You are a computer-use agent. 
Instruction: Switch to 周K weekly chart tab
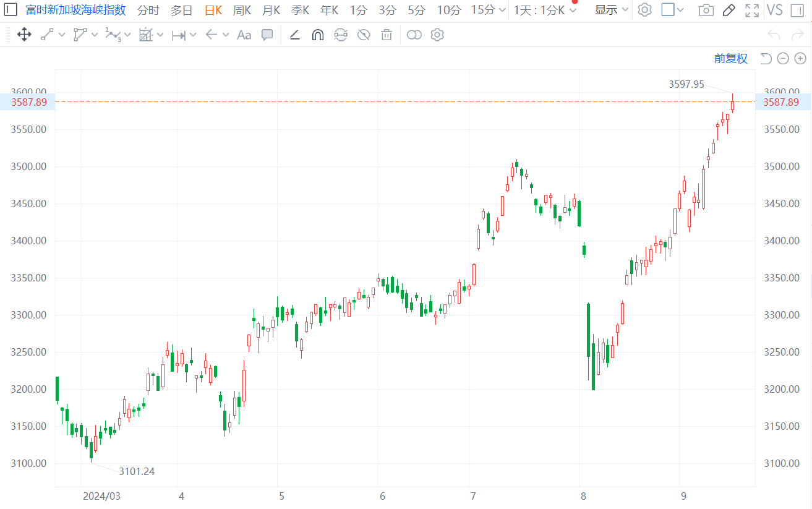(x=242, y=10)
